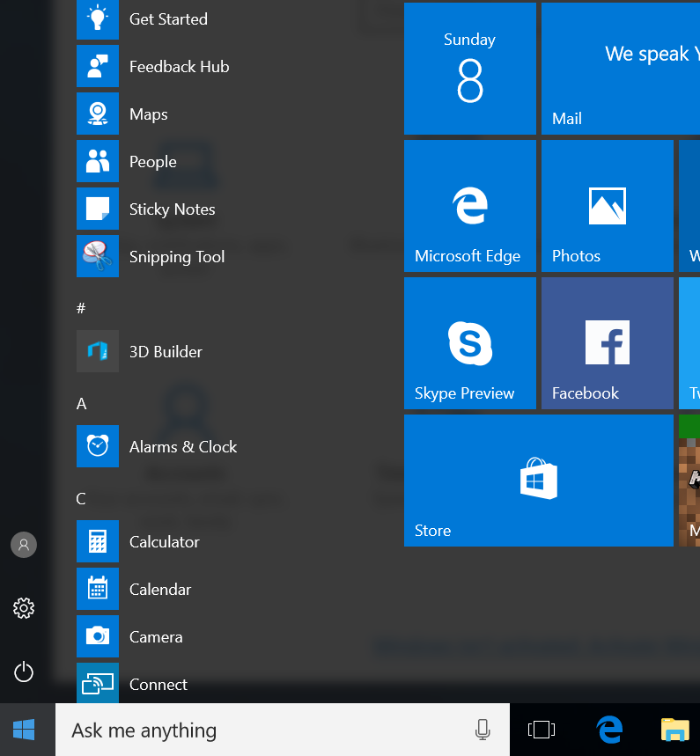Open the Mail live tile
The height and width of the screenshot is (756, 700).
(x=621, y=69)
